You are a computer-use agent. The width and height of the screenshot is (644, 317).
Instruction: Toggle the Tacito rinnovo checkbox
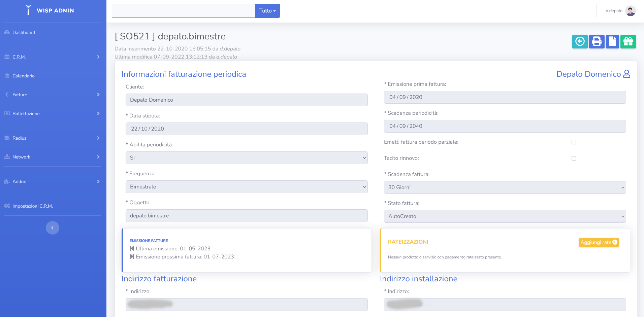coord(574,158)
